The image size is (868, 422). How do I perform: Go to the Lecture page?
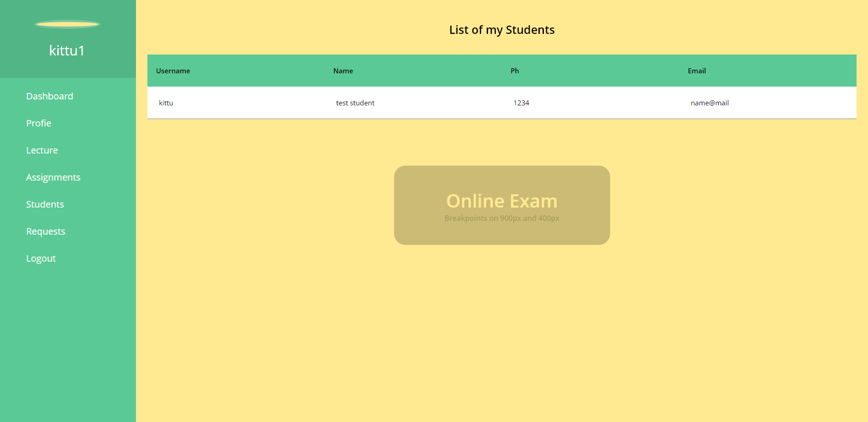coord(42,150)
